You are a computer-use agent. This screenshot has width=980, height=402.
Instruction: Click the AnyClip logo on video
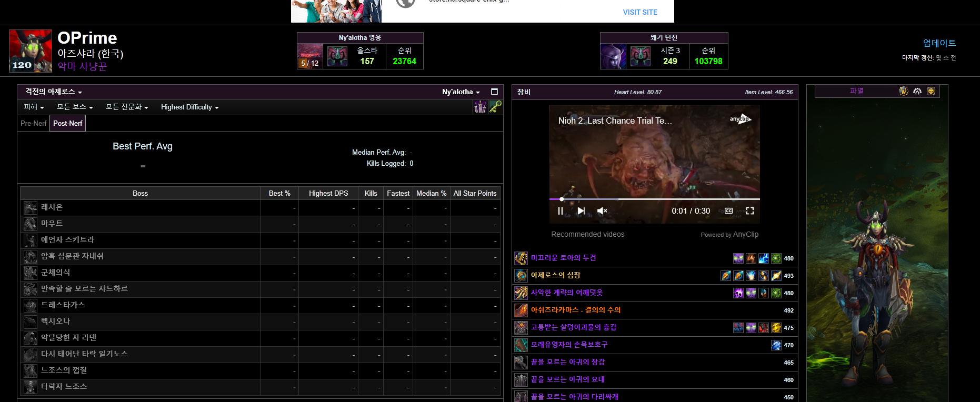(x=740, y=119)
